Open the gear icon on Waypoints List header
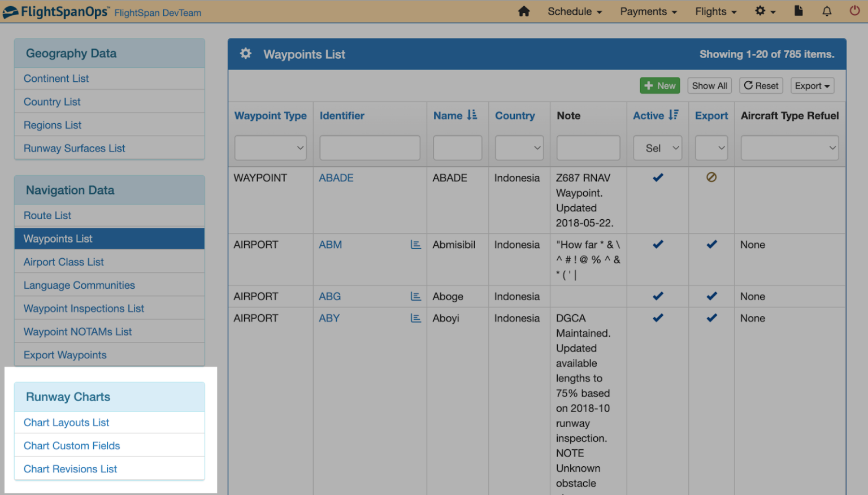Image resolution: width=868 pixels, height=495 pixels. pyautogui.click(x=245, y=53)
